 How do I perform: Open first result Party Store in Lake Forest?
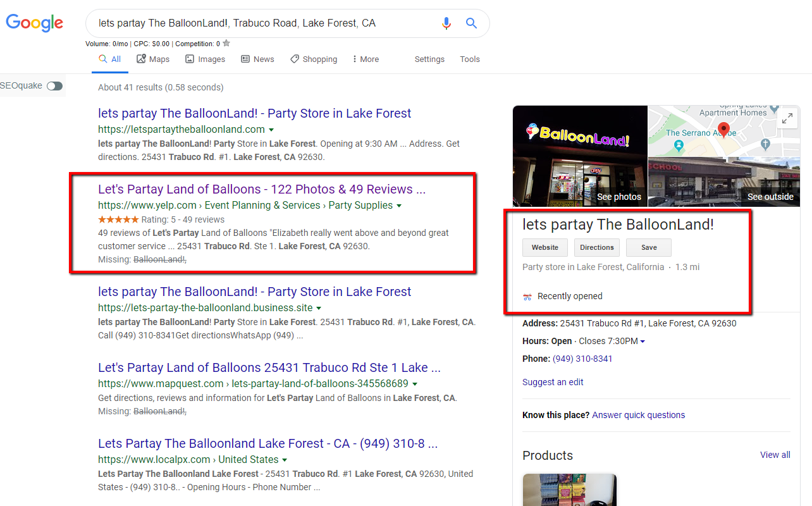coord(254,113)
